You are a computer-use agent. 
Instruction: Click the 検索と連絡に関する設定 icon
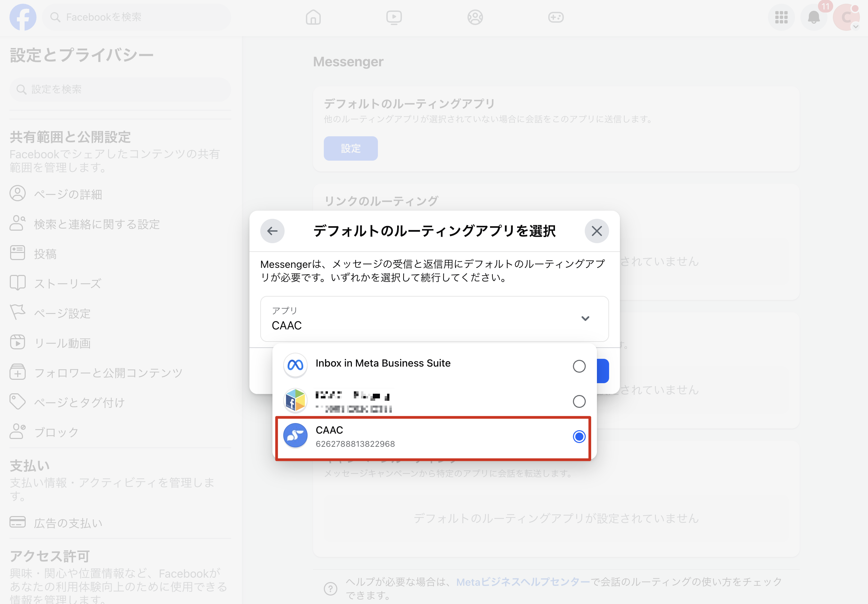click(x=17, y=223)
